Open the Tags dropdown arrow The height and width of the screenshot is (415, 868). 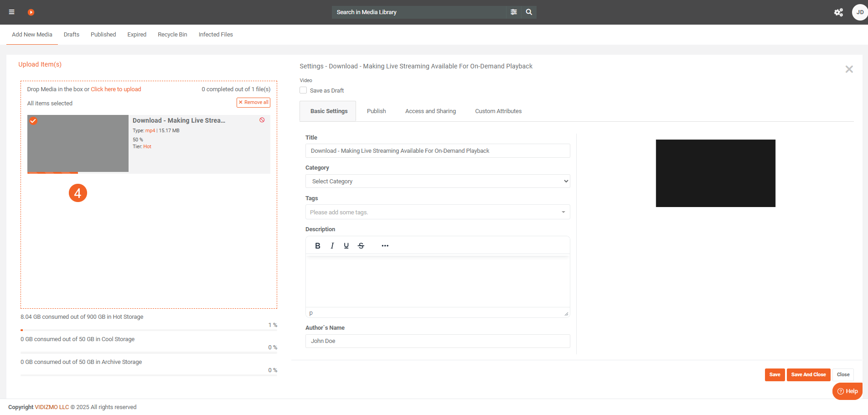point(563,212)
